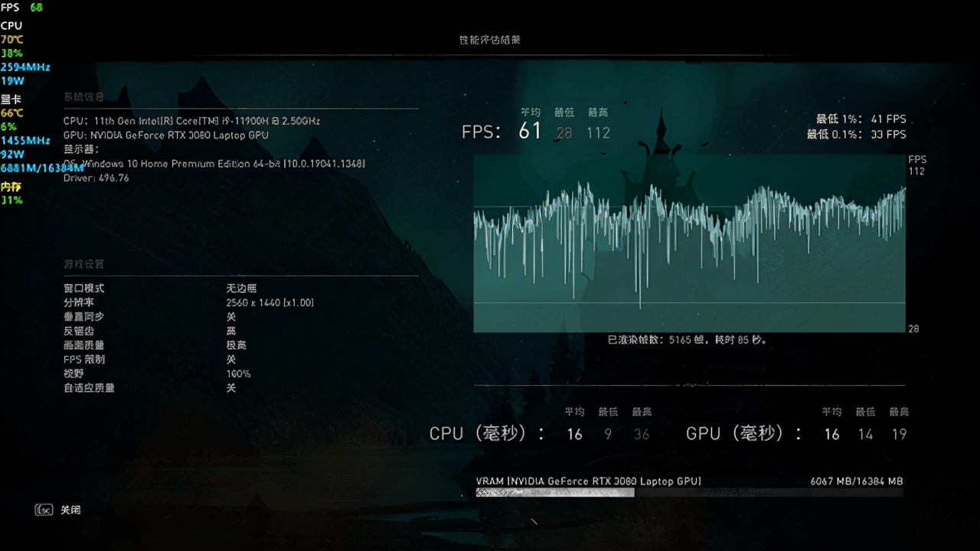Viewport: 980px width, 551px height.
Task: Select the resolution value 2560 x 1440
Action: point(270,303)
